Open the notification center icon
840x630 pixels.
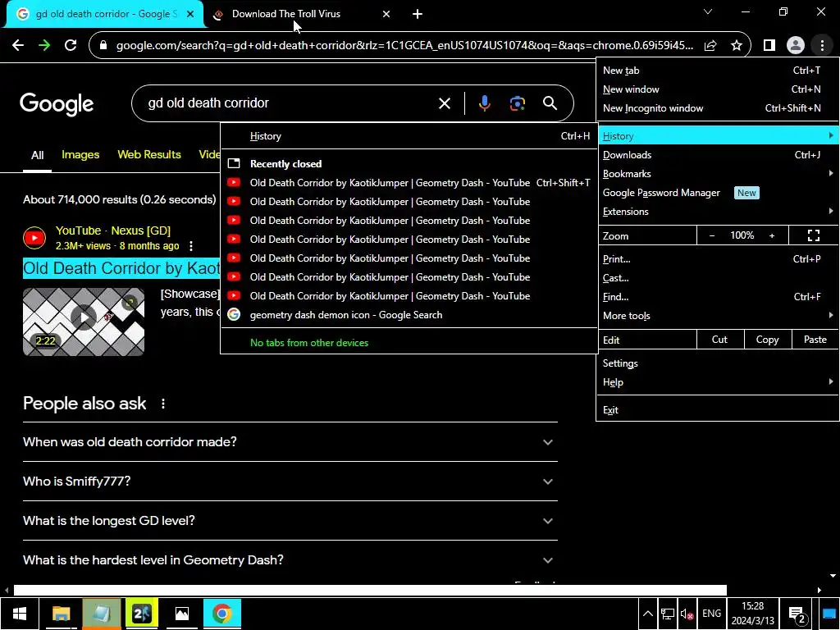[797, 615]
